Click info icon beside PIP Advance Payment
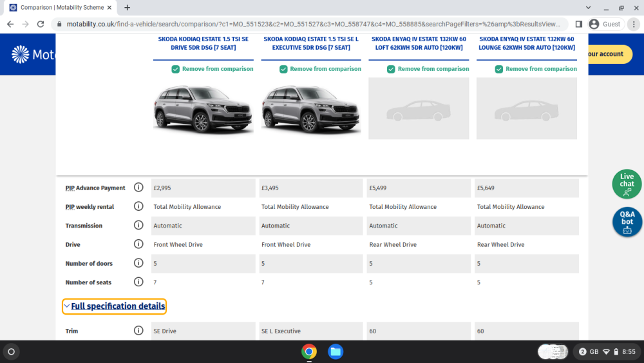This screenshot has width=644, height=363. point(138,188)
